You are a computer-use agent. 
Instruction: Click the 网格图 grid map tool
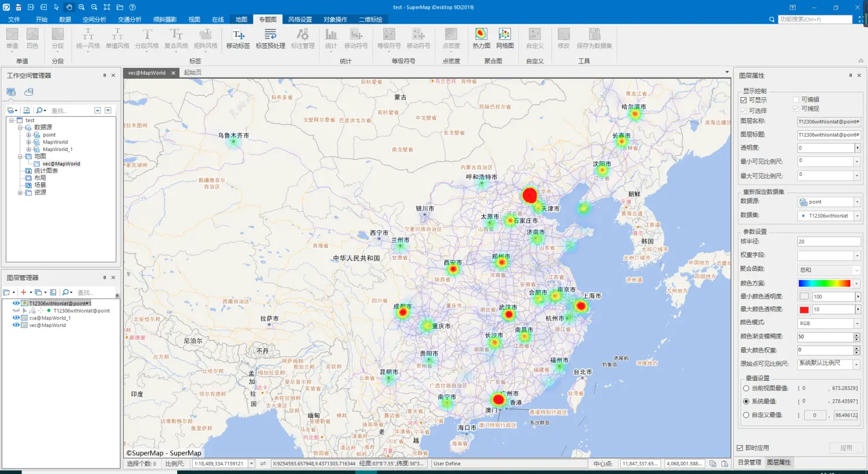point(505,39)
